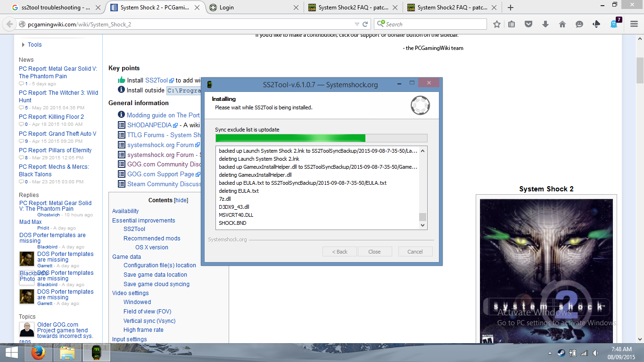644x362 pixels.
Task: Open the SHODANPEDIA link
Action: [x=149, y=125]
